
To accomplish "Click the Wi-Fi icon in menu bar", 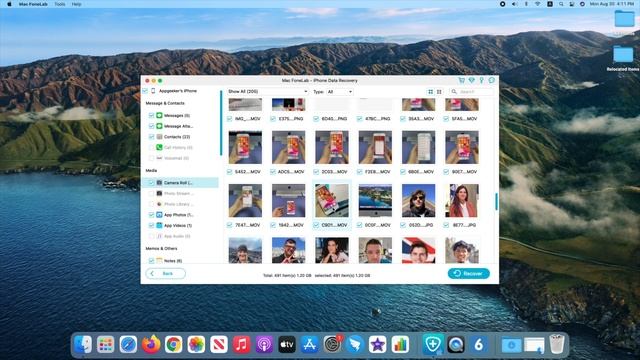I will (x=538, y=4).
